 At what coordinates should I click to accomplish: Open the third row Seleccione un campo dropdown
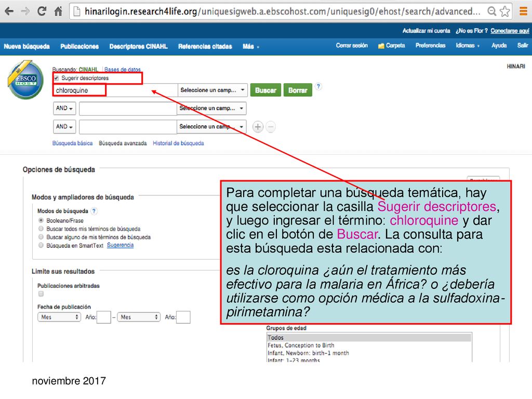[x=211, y=127]
